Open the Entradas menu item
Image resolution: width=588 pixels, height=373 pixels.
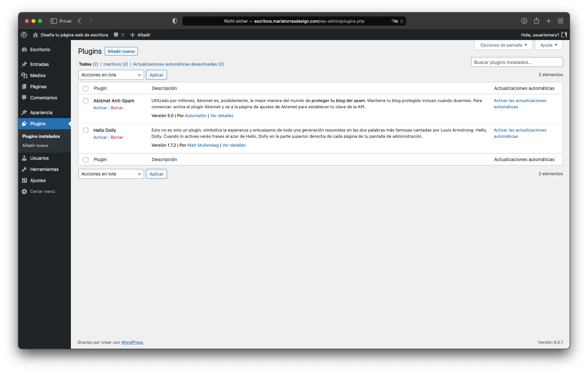[x=45, y=64]
